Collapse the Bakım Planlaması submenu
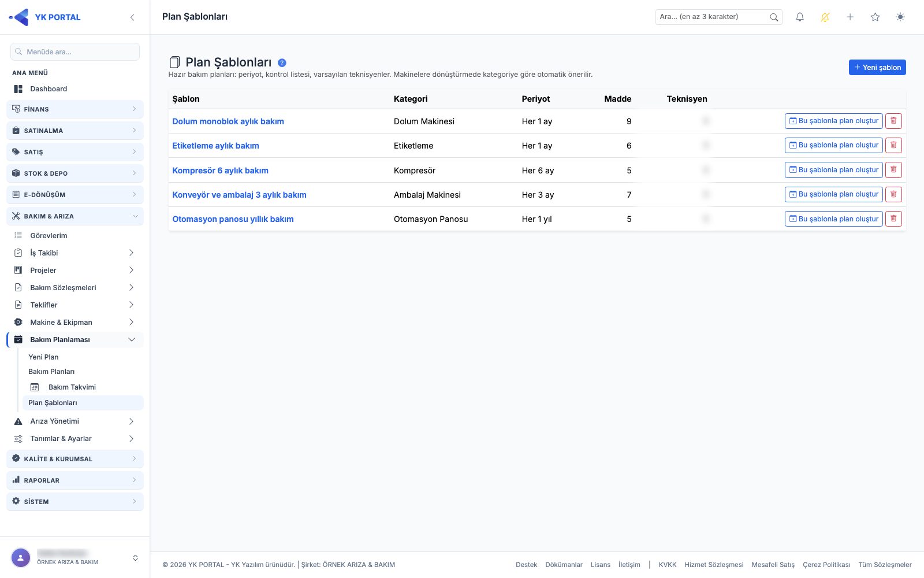The image size is (924, 578). click(x=75, y=340)
